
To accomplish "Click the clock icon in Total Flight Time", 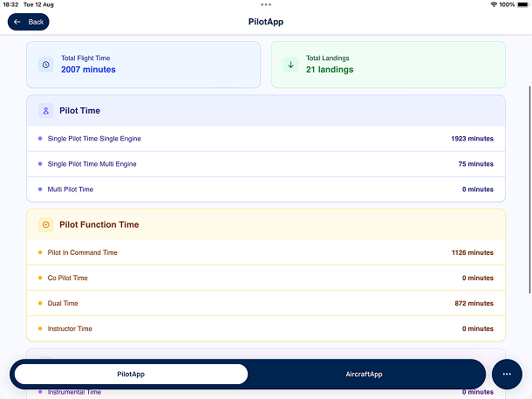I will tap(46, 65).
